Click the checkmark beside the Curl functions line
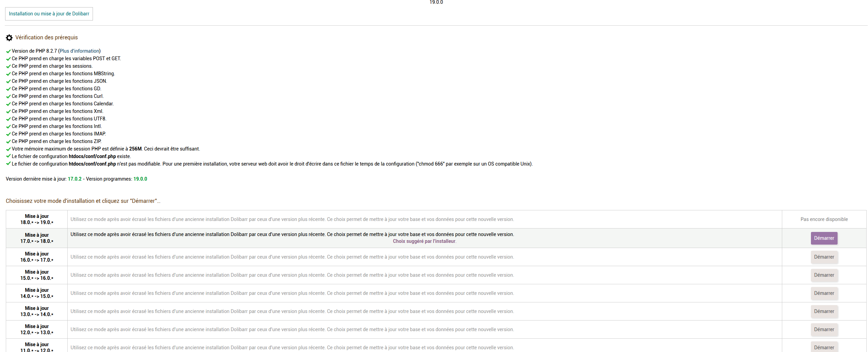Viewport: 868px width, 352px height. click(8, 96)
